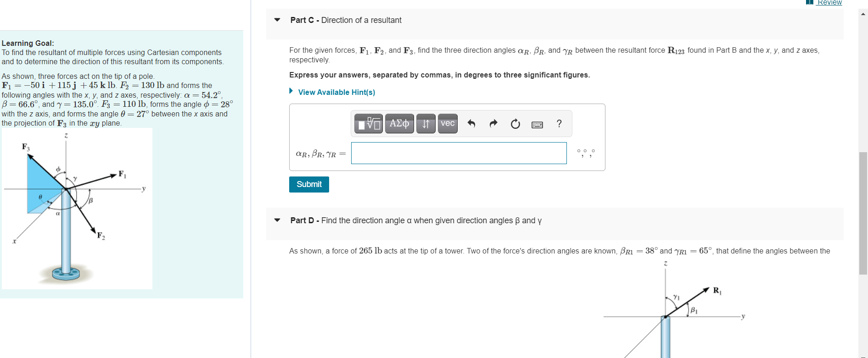Click the question mark help icon
Image resolution: width=868 pixels, height=358 pixels.
click(559, 123)
